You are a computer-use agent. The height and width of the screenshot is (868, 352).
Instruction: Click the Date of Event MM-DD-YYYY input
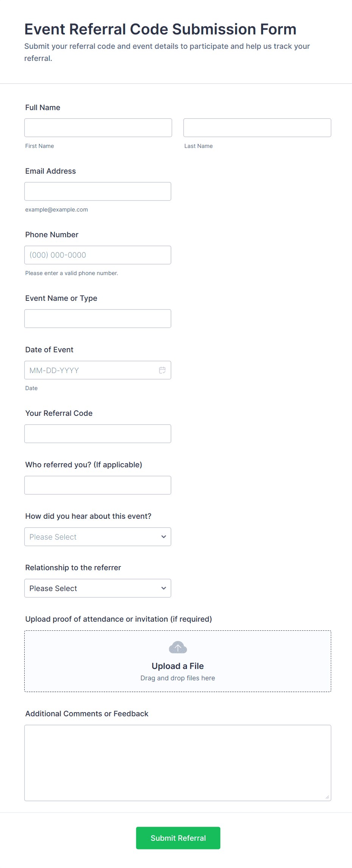tap(91, 370)
